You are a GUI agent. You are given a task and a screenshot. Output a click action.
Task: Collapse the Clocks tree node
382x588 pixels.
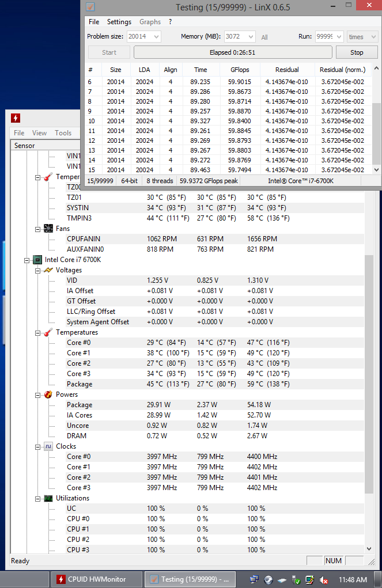tap(37, 447)
